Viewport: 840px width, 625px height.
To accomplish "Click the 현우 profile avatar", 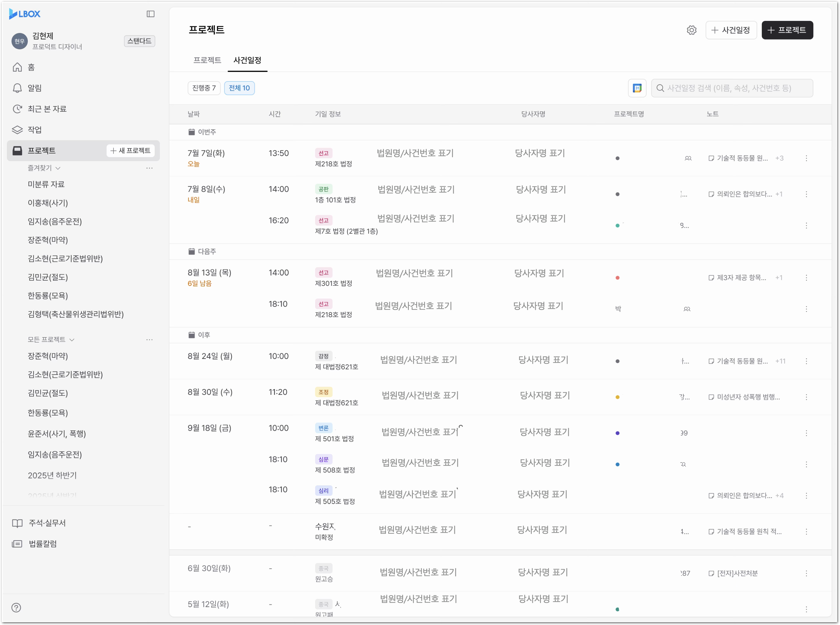I will 20,41.
